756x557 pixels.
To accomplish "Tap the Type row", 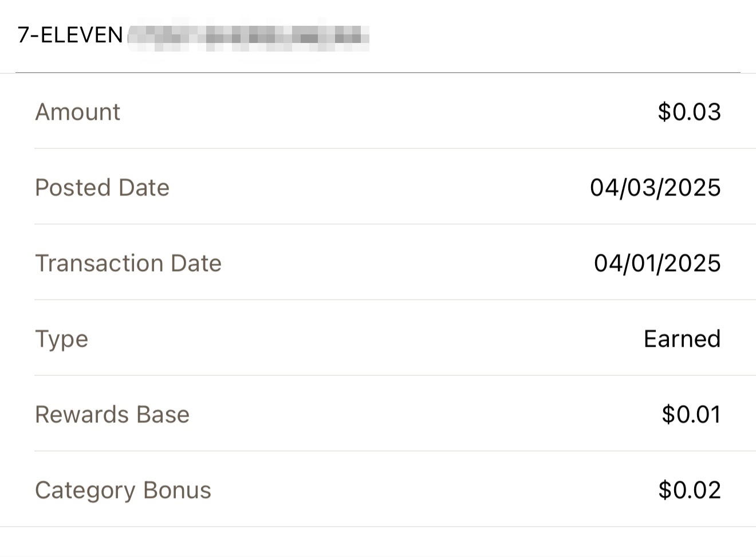I will tap(378, 338).
